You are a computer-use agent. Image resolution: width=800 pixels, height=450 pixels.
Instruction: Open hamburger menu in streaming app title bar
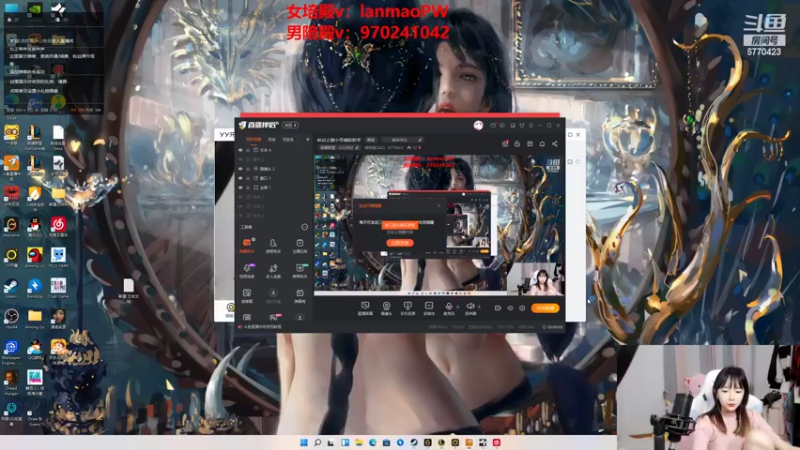click(x=531, y=126)
